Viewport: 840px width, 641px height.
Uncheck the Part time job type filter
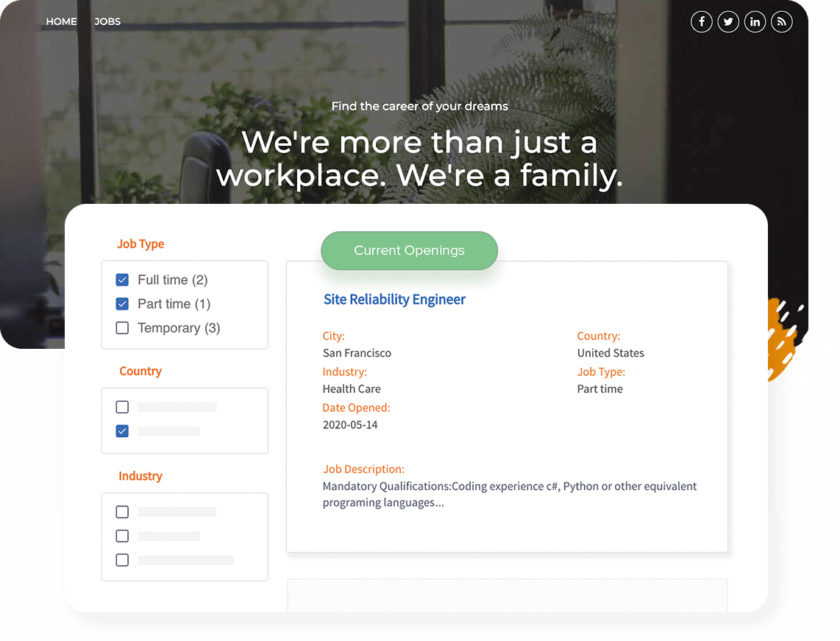point(122,304)
